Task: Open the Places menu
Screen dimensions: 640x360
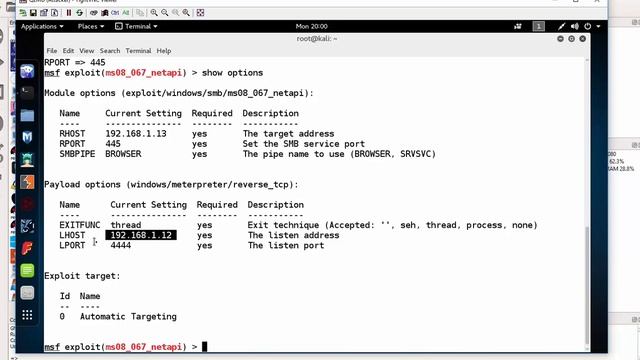Action: pyautogui.click(x=91, y=26)
